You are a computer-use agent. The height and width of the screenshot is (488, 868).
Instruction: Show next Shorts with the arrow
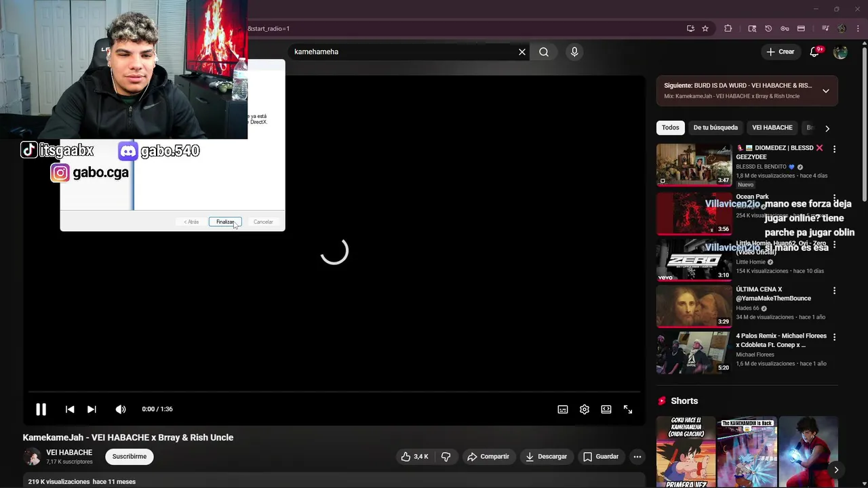(x=836, y=470)
